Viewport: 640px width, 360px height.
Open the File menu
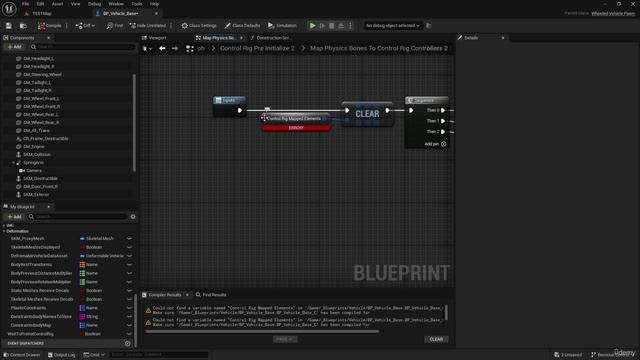[x=25, y=4]
